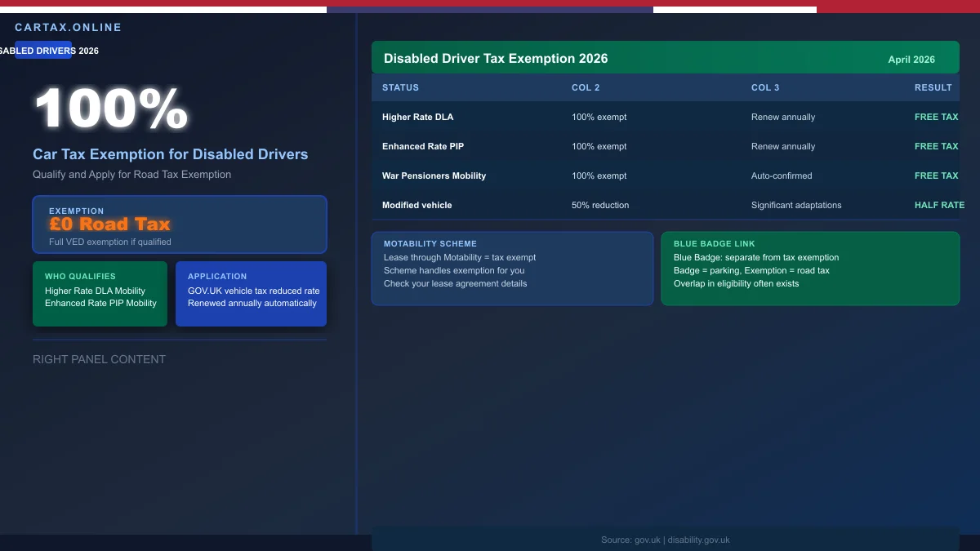Click FREE TAX for Enhanced Rate PIP
This screenshot has width=980, height=551.
coord(937,146)
